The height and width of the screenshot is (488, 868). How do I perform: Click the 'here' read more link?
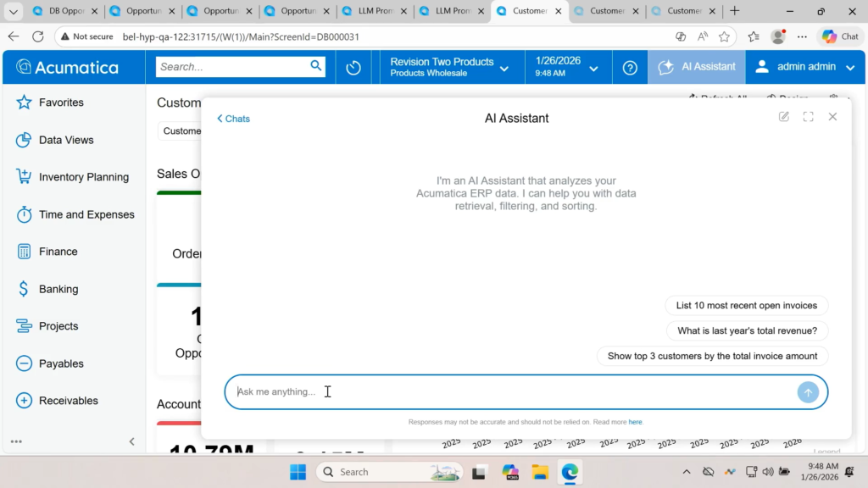[635, 422]
